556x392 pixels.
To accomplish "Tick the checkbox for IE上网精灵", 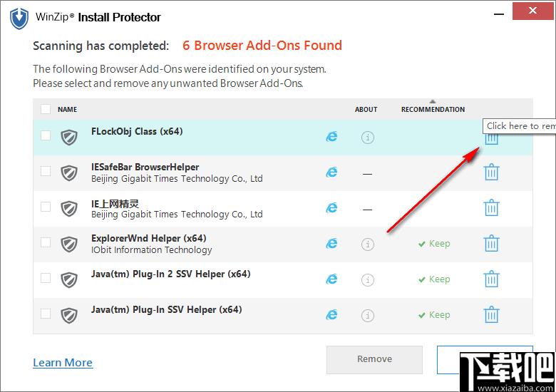I will pos(46,207).
